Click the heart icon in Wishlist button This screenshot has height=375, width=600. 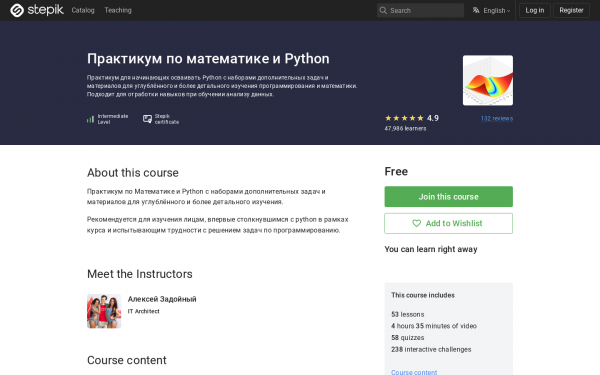click(x=416, y=223)
